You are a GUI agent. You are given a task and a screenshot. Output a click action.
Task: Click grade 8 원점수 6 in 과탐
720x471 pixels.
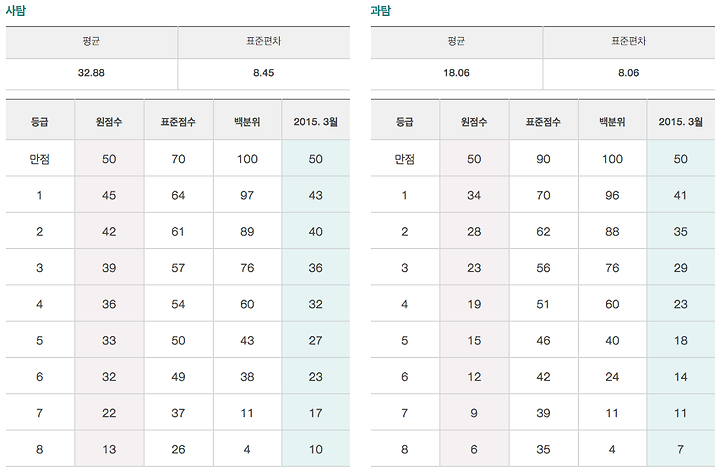[474, 449]
